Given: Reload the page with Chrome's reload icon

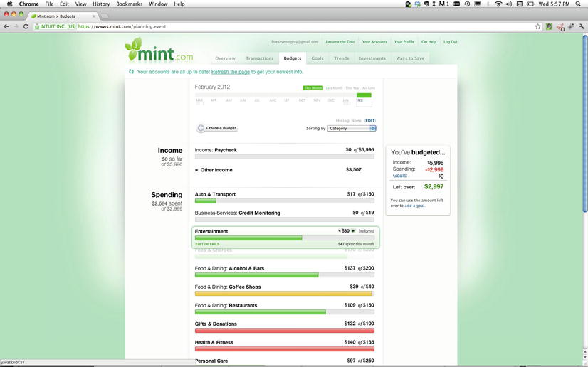Looking at the screenshot, I should 26,26.
